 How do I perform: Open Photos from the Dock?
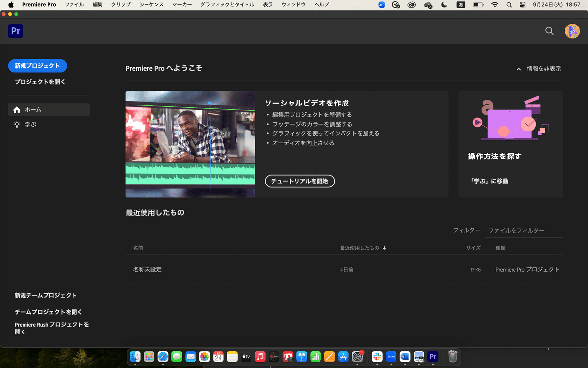pyautogui.click(x=204, y=357)
